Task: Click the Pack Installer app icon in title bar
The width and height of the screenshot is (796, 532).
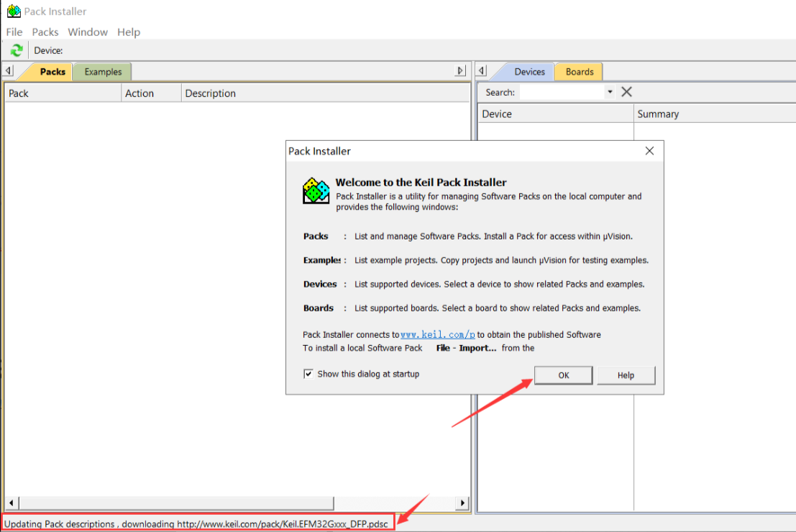Action: [14, 11]
